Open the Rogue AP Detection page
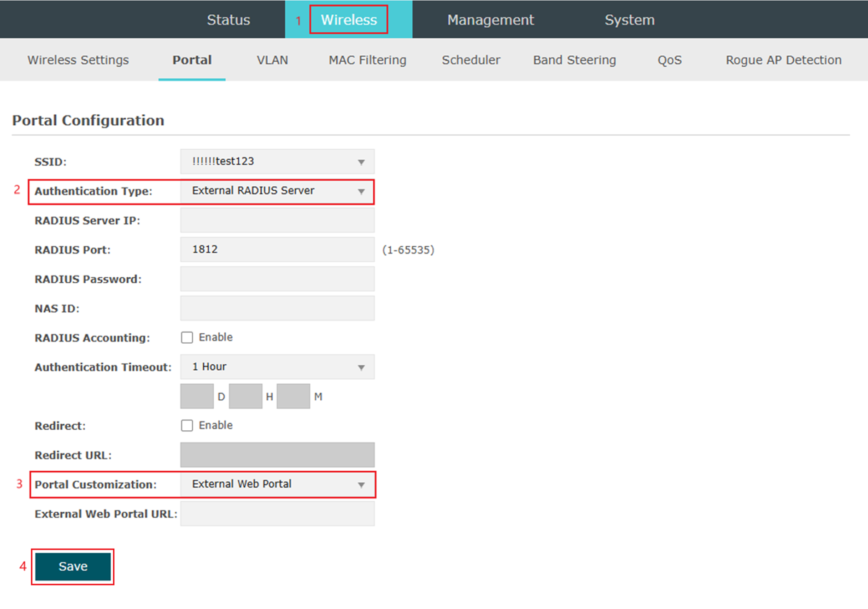 [783, 60]
